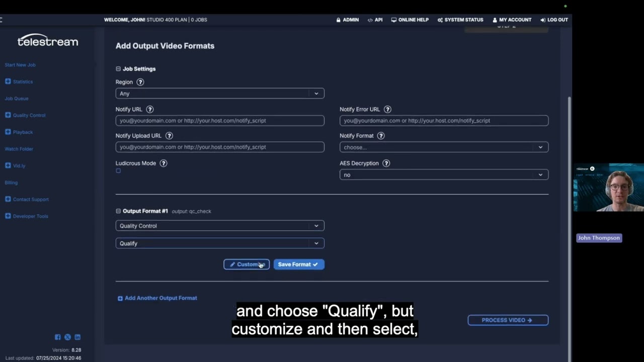Open help for Region setting
The height and width of the screenshot is (362, 644).
(x=140, y=82)
